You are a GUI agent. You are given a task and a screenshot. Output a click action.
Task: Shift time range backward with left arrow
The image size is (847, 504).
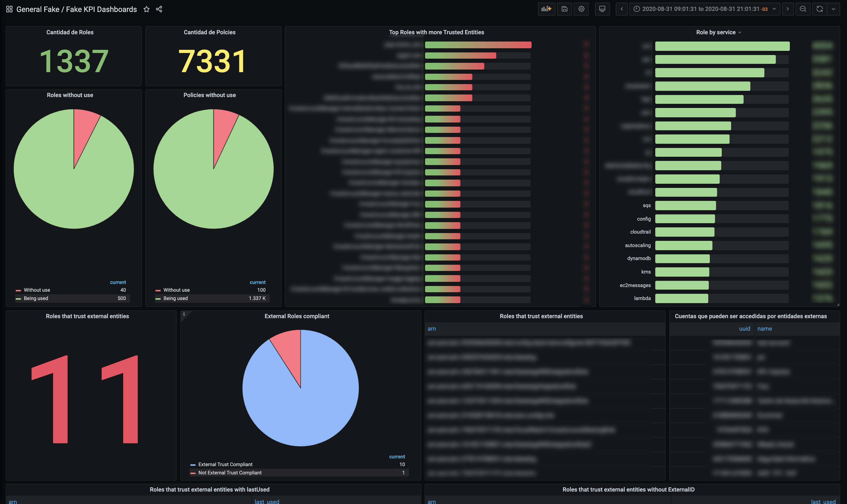click(622, 9)
